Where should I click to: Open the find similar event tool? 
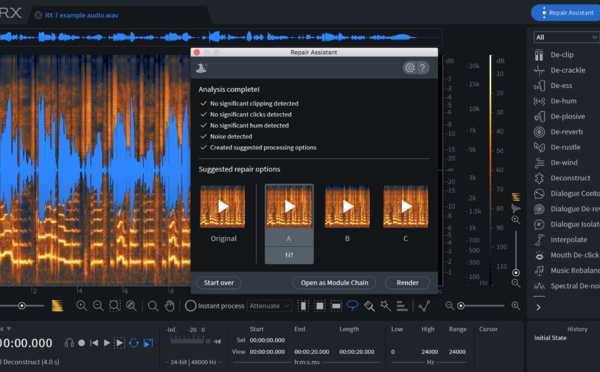point(424,305)
